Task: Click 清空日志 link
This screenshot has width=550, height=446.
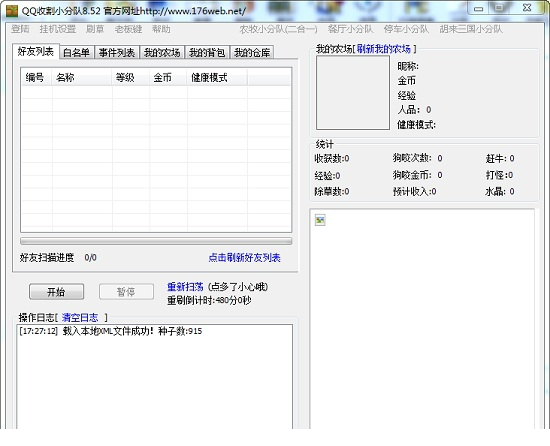Action: [80, 318]
